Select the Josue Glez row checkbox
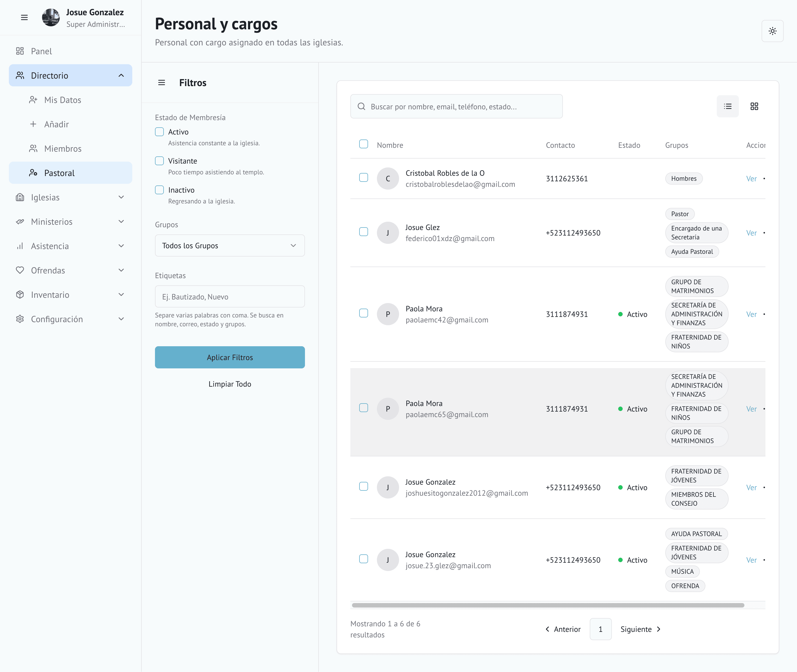The width and height of the screenshot is (797, 672). (x=364, y=232)
